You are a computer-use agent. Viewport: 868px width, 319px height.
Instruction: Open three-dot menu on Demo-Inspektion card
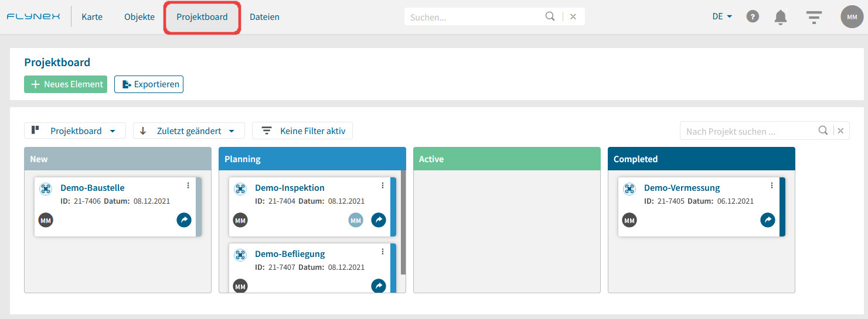383,186
